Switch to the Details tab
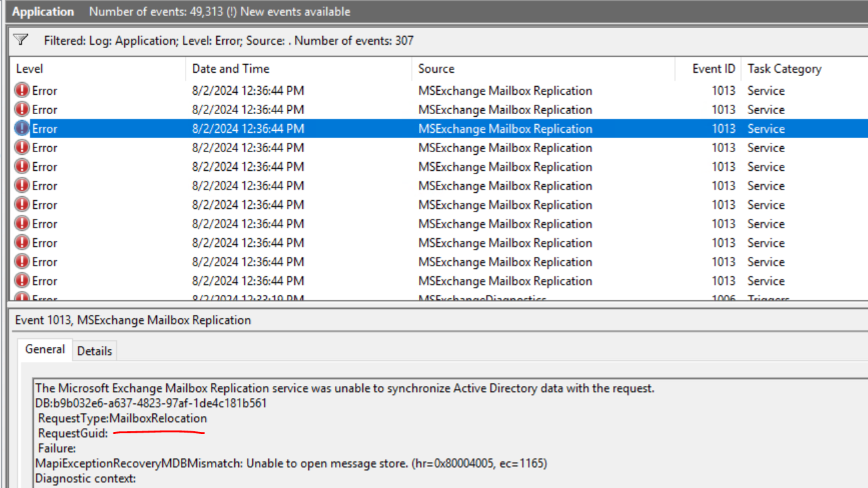This screenshot has height=488, width=868. [x=95, y=350]
